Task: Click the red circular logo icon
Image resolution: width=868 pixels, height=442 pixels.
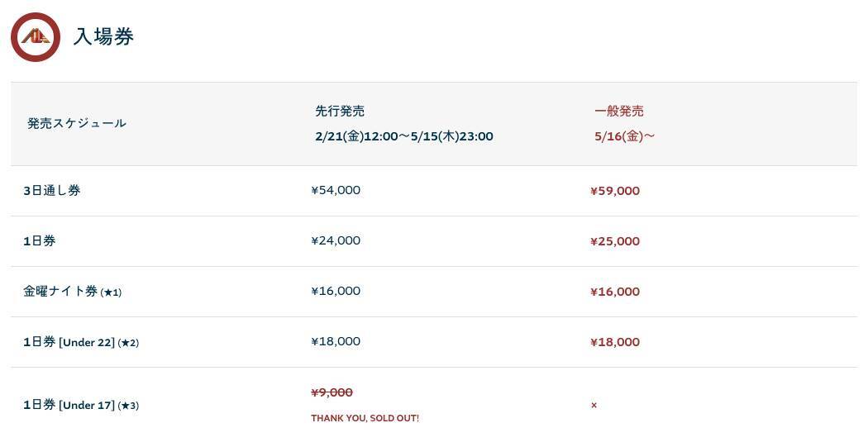Action: pyautogui.click(x=36, y=37)
